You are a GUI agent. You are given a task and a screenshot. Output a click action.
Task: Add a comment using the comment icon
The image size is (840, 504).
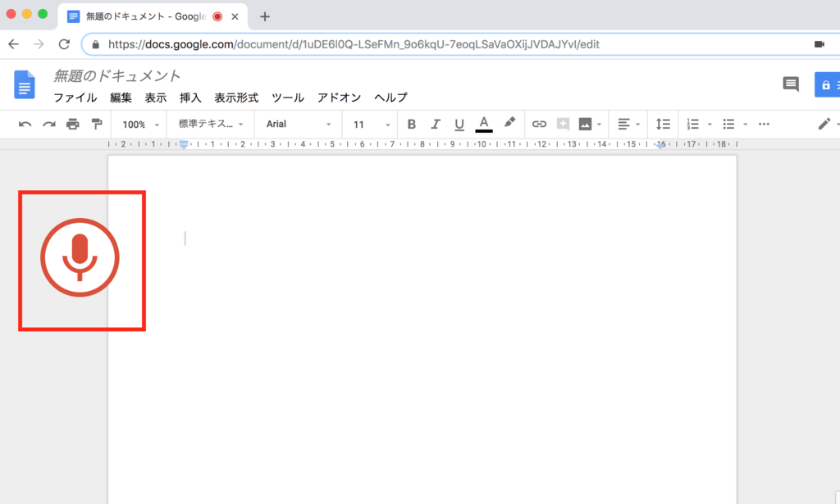(563, 124)
